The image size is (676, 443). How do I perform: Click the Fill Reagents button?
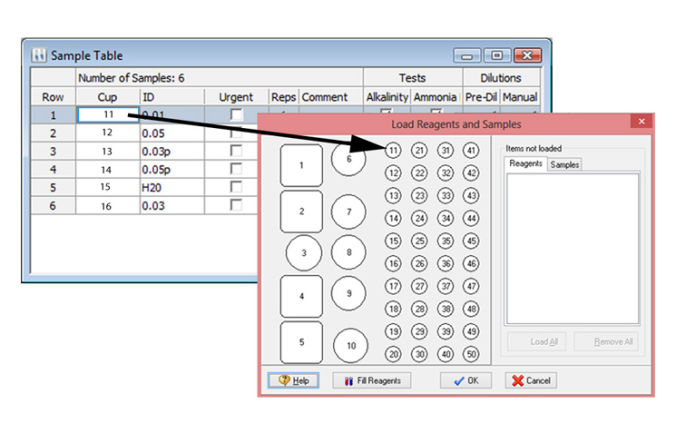[x=371, y=381]
